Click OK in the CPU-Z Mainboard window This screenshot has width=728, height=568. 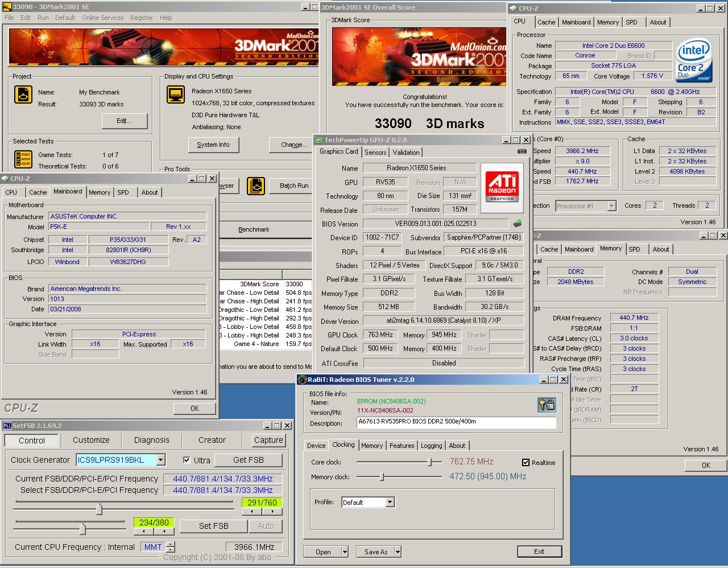click(195, 408)
